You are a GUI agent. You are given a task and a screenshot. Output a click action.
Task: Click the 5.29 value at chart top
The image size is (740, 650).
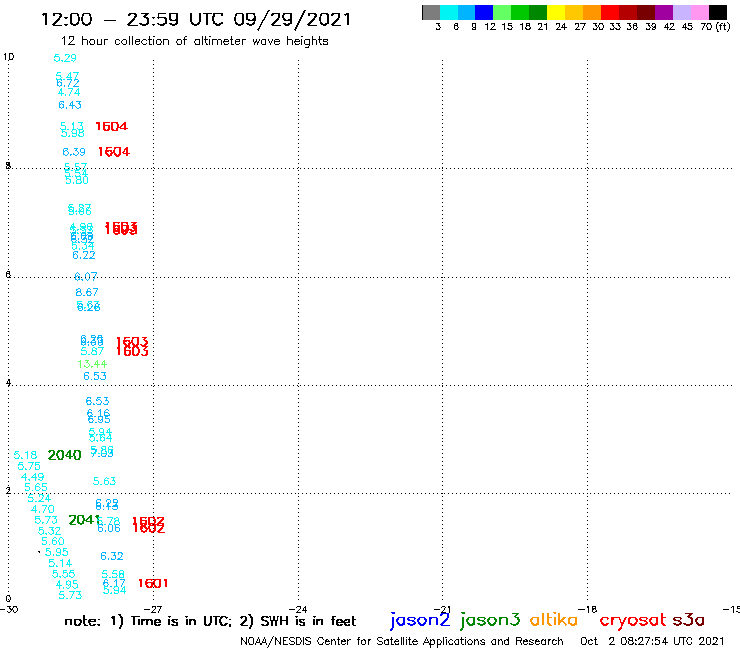pyautogui.click(x=65, y=58)
